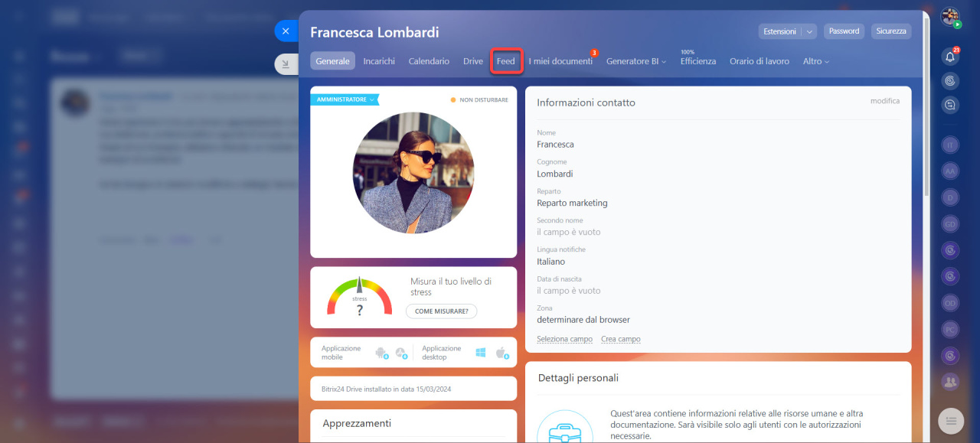Viewport: 980px width, 443px height.
Task: Open the chat search icon in right sidebar
Action: coord(950,105)
